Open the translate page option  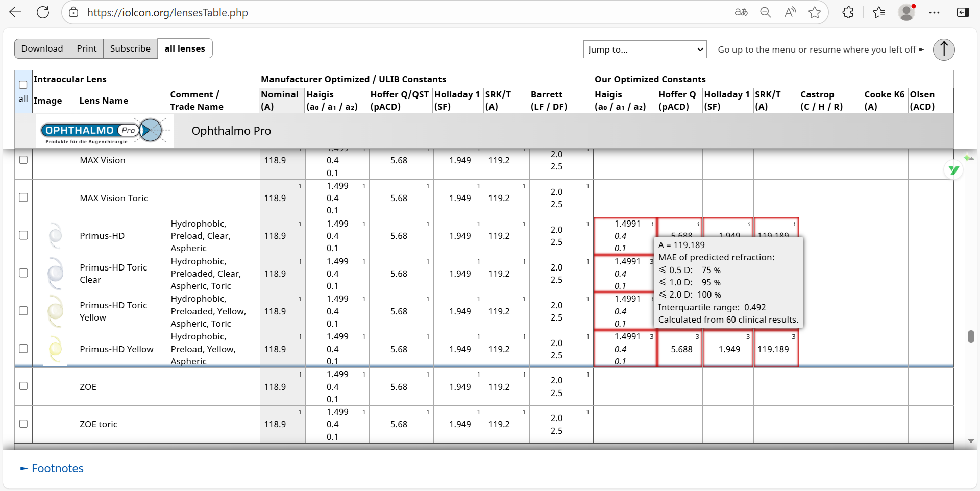741,12
